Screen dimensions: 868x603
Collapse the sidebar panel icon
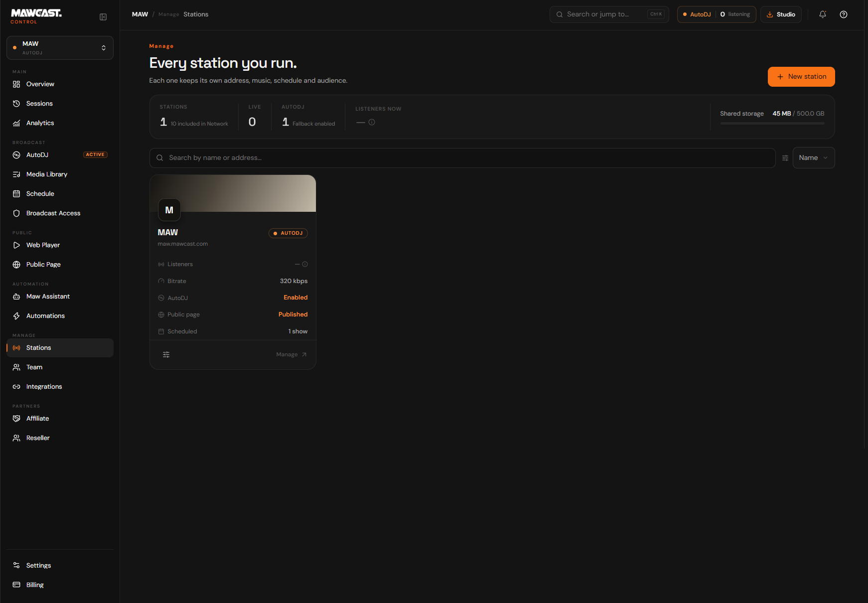tap(103, 17)
